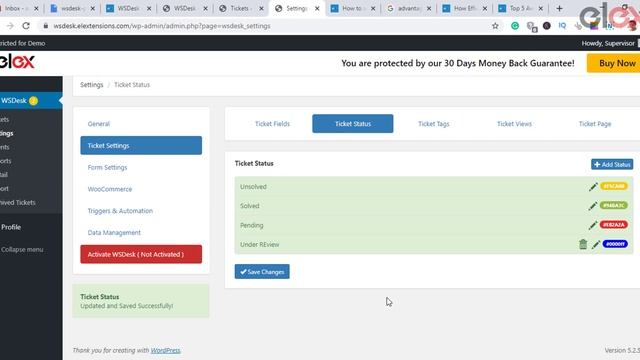
Task: Switch to the Tickets browser tab
Action: (241, 8)
